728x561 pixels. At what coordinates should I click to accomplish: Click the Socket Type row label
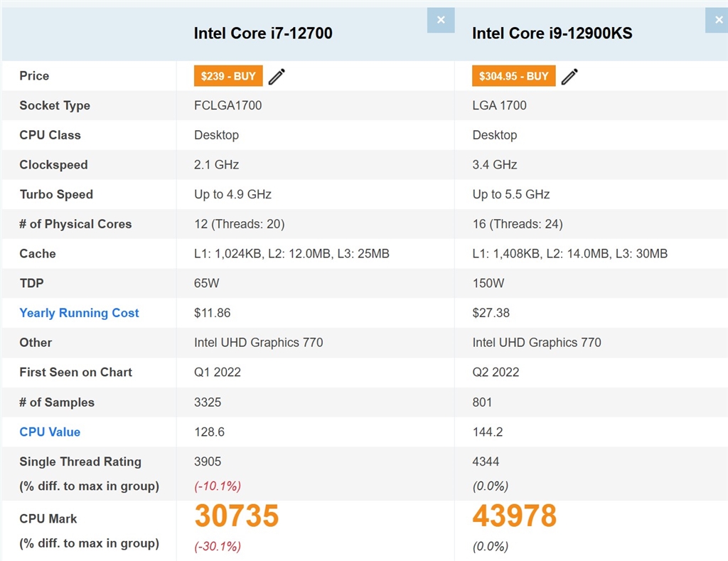(55, 105)
